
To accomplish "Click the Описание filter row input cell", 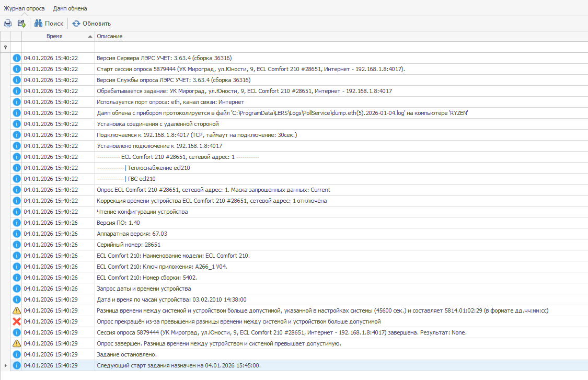I will point(340,47).
